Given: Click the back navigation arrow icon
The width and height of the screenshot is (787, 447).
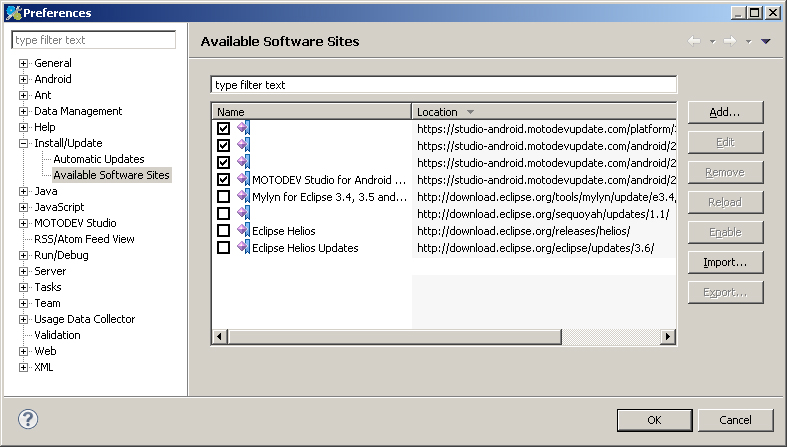Looking at the screenshot, I should tap(694, 41).
